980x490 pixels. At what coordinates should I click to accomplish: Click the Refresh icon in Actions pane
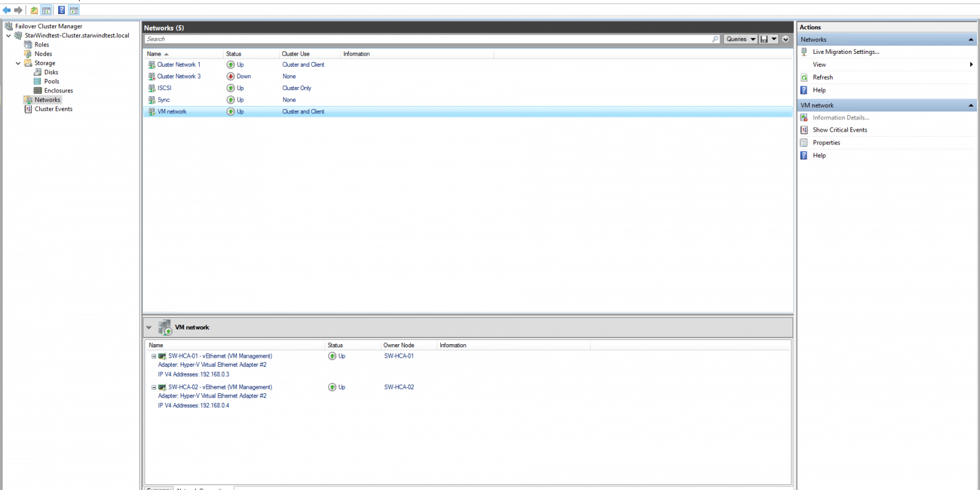[804, 78]
